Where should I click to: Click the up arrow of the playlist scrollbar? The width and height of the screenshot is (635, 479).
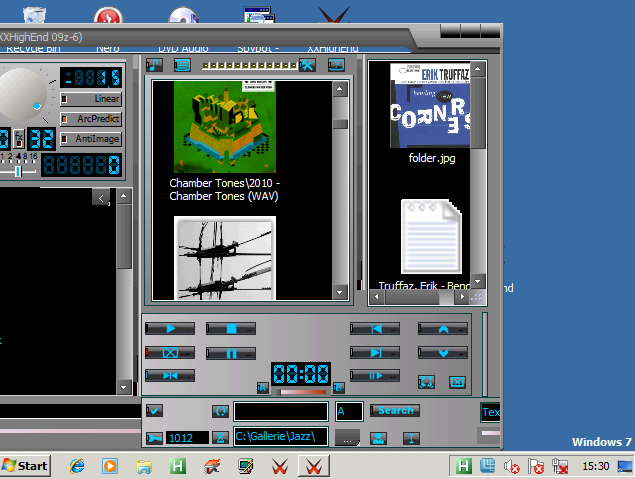coord(124,196)
